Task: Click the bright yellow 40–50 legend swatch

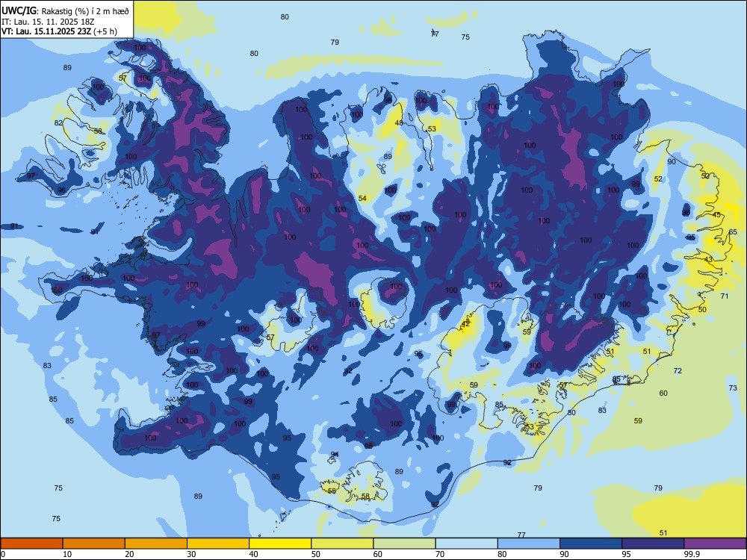Action: [x=280, y=544]
